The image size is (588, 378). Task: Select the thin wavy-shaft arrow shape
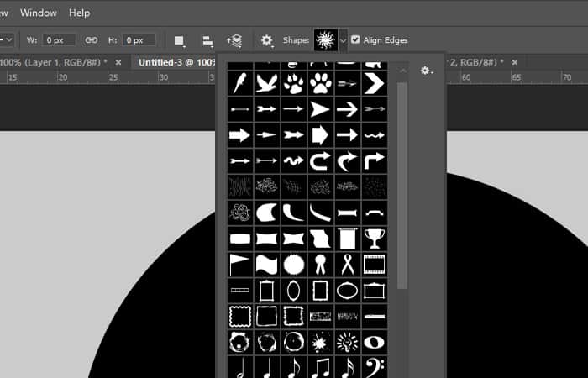(x=375, y=135)
